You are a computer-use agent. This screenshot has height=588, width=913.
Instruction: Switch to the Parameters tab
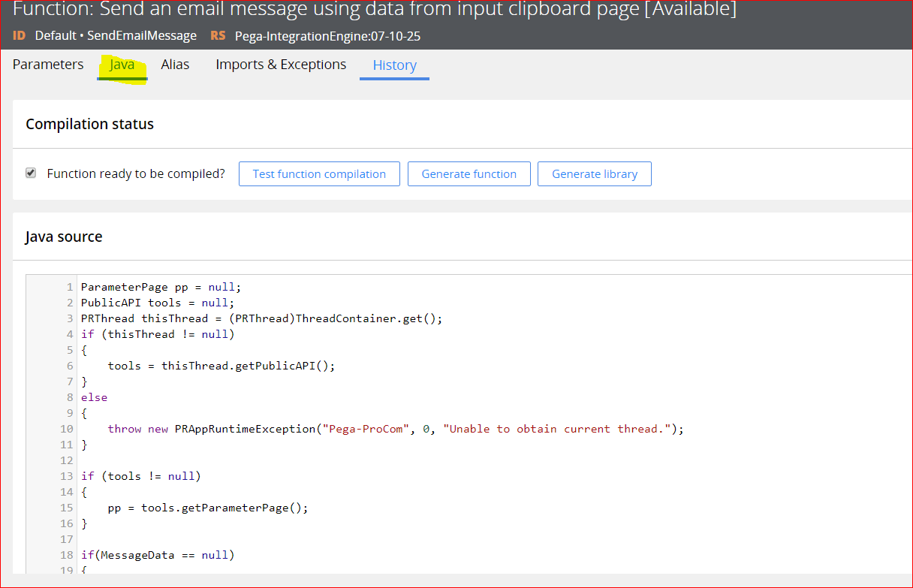pos(47,65)
